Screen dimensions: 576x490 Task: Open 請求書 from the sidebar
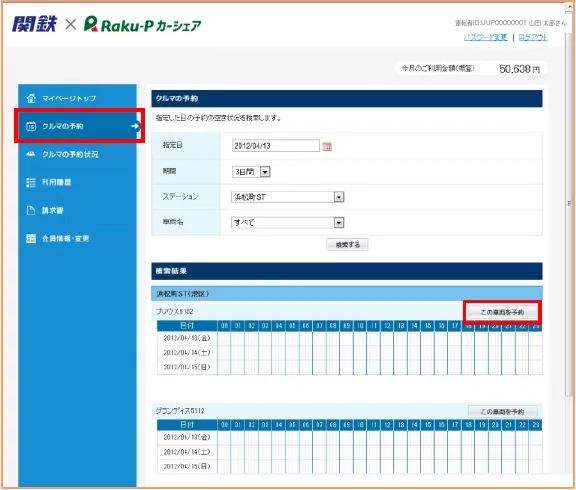tap(77, 210)
